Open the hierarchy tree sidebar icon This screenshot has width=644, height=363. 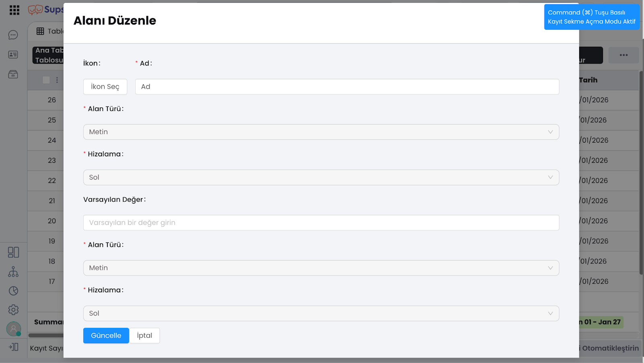(x=13, y=272)
